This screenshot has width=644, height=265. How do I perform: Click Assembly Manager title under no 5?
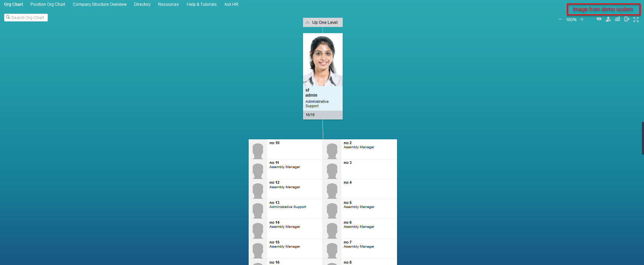point(359,207)
